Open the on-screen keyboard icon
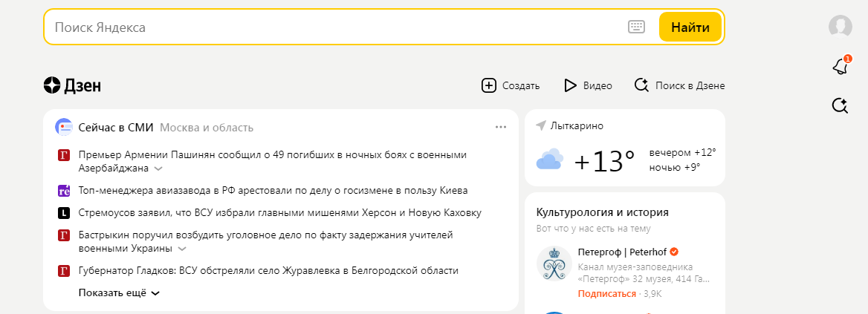Screen dimensions: 868x314 [x=637, y=27]
